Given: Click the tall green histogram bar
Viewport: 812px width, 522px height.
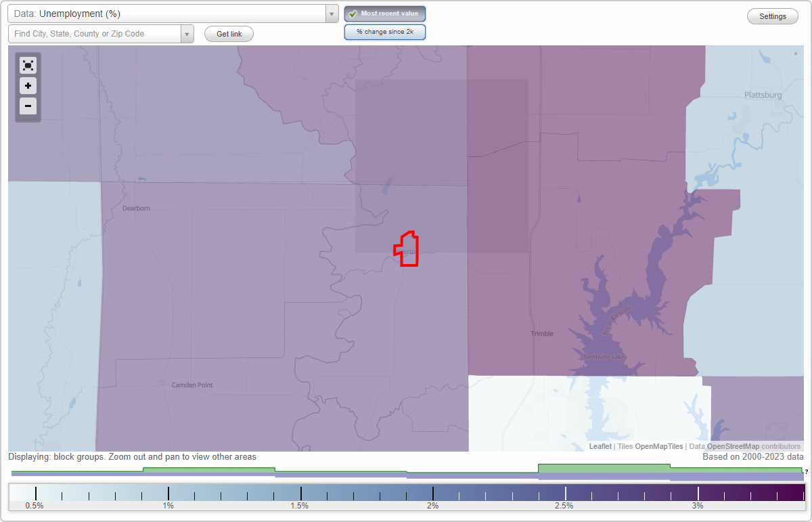Looking at the screenshot, I should pos(604,468).
